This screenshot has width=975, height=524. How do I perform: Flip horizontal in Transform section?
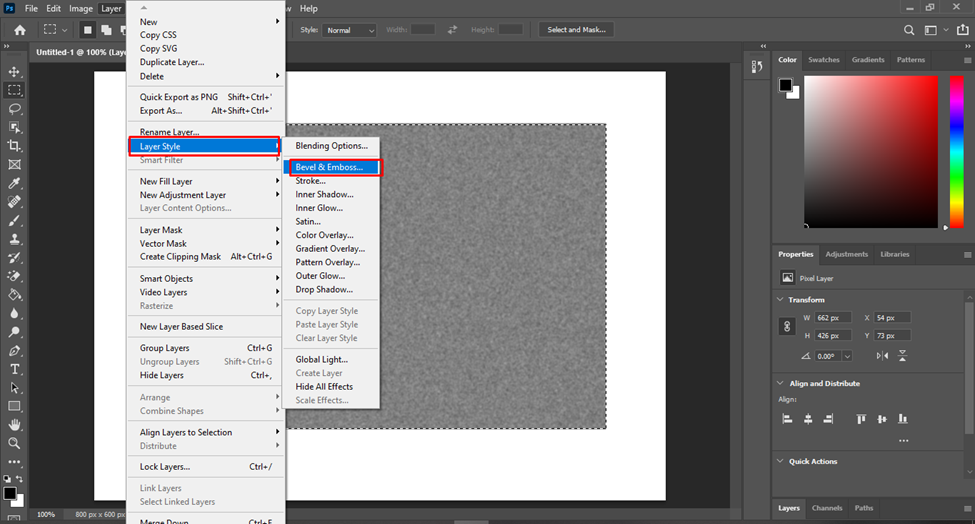pyautogui.click(x=882, y=356)
